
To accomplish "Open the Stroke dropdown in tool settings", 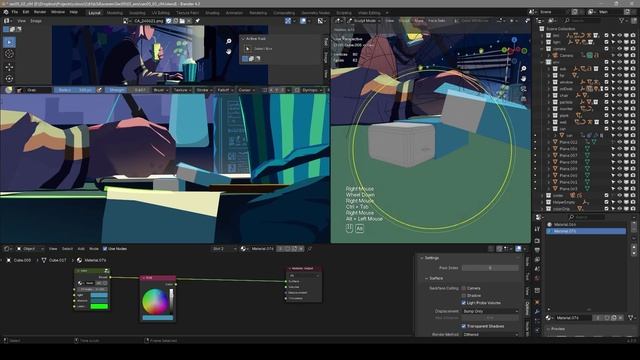I will point(203,90).
